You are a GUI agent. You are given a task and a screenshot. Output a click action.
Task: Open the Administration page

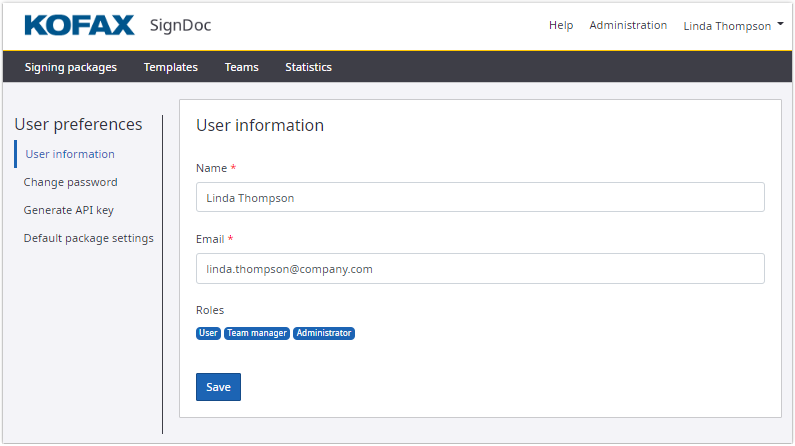point(628,25)
